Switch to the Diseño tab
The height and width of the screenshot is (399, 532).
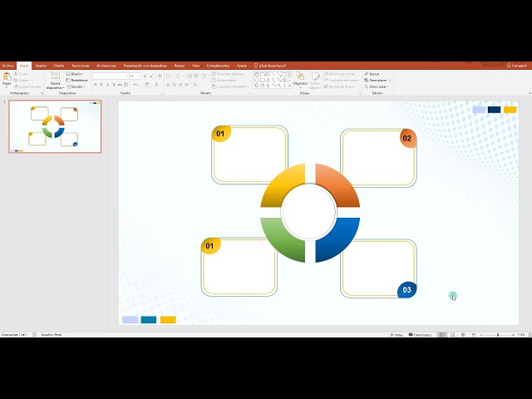click(x=59, y=66)
